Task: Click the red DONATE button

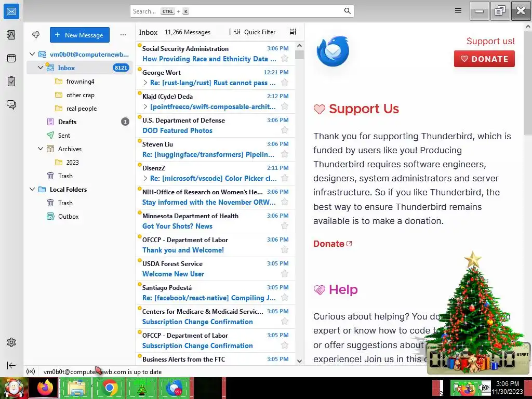Action: (484, 59)
